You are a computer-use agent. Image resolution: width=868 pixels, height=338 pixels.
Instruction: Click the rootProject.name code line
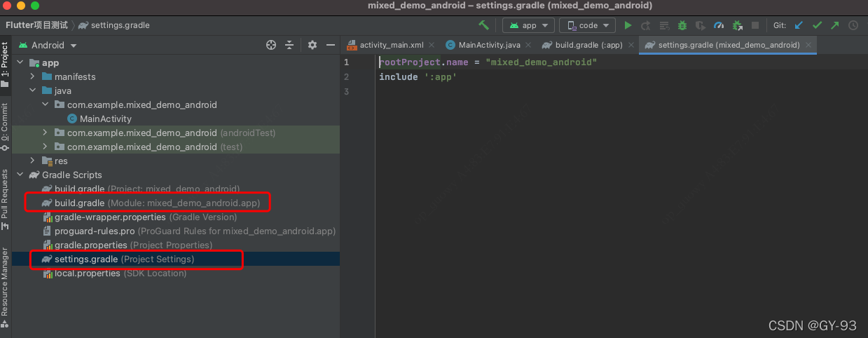[488, 62]
